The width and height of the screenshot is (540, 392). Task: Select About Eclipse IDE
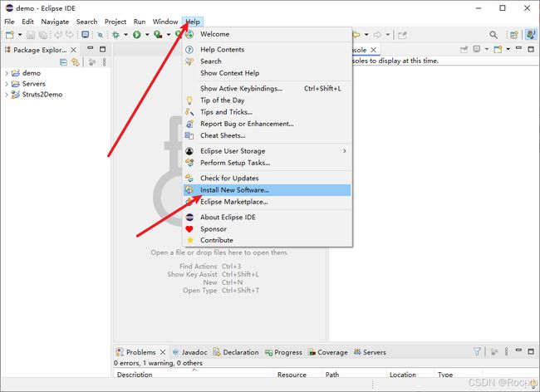pyautogui.click(x=268, y=217)
